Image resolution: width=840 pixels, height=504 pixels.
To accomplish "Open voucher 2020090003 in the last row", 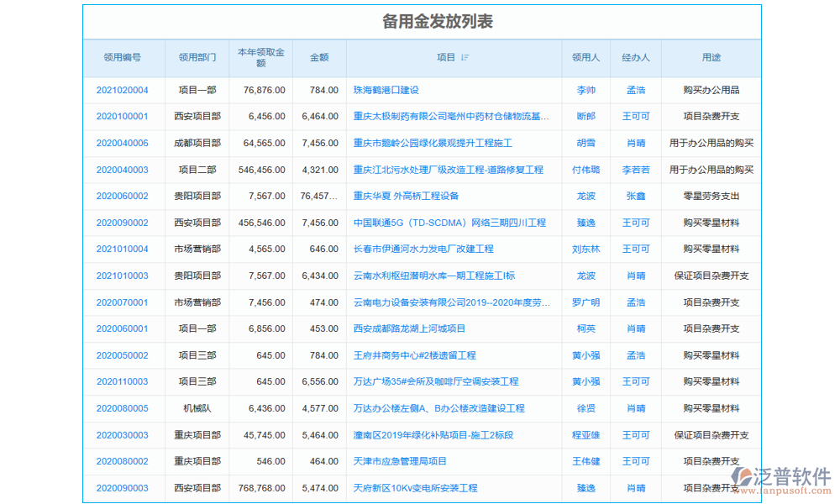I will pos(123,488).
